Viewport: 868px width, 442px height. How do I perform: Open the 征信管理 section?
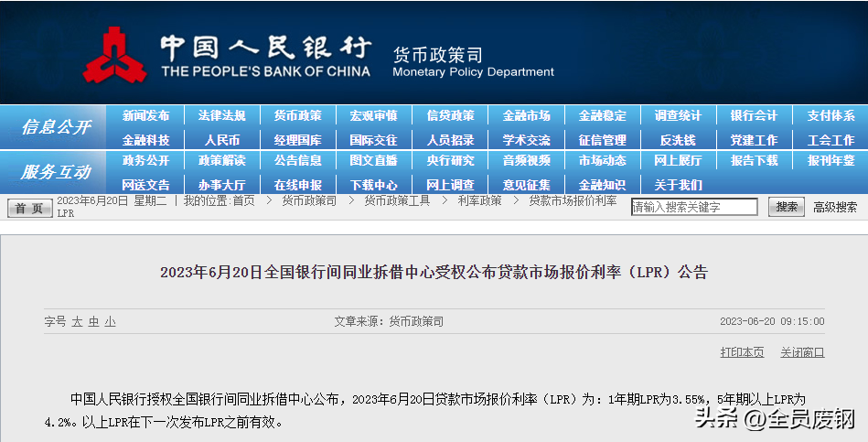tap(602, 140)
